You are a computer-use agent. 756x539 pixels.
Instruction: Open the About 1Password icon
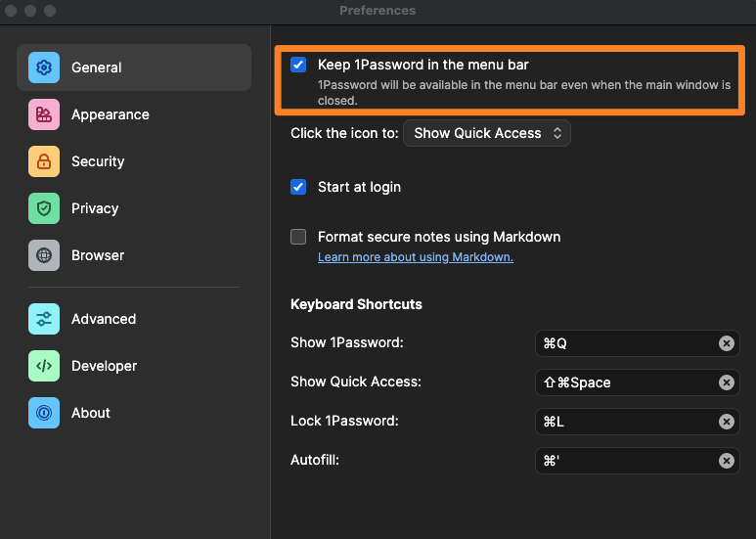pyautogui.click(x=44, y=413)
